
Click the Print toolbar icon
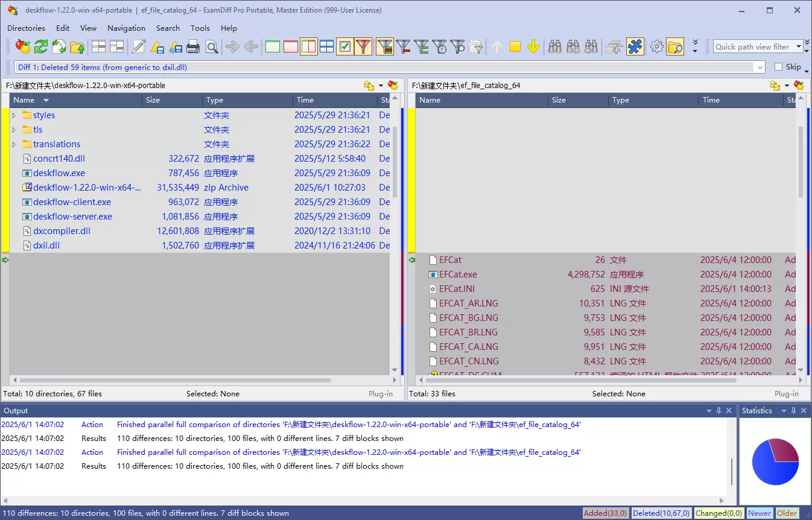193,46
